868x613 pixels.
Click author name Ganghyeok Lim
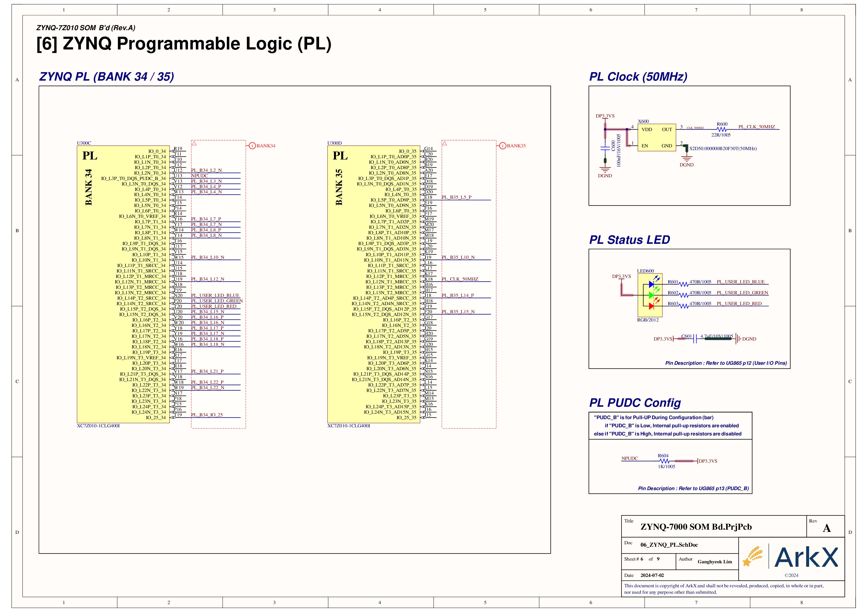coord(715,562)
